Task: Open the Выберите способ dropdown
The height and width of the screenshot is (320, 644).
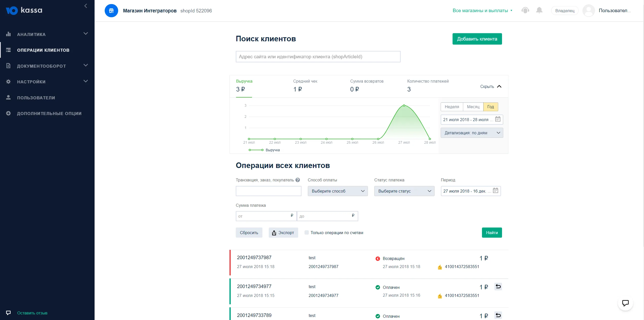Action: tap(338, 191)
